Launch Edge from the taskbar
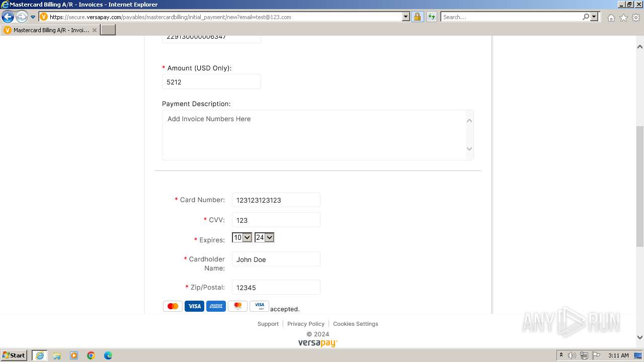 108,355
